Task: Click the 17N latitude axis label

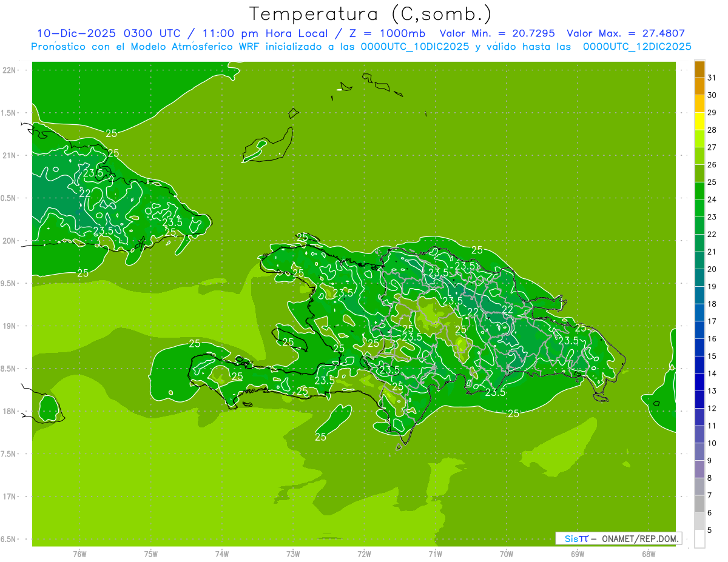Action: (x=10, y=497)
